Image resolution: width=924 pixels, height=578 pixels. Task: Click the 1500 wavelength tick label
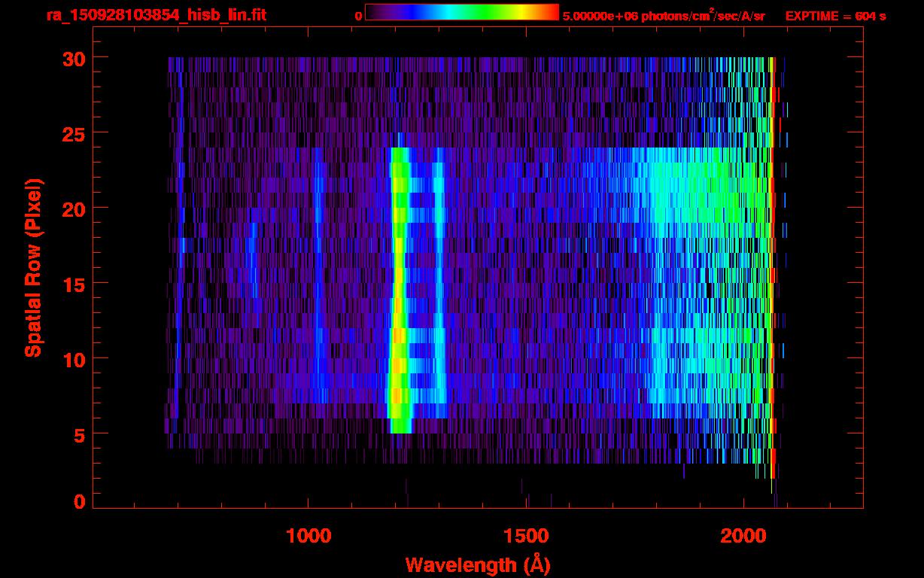coord(526,536)
